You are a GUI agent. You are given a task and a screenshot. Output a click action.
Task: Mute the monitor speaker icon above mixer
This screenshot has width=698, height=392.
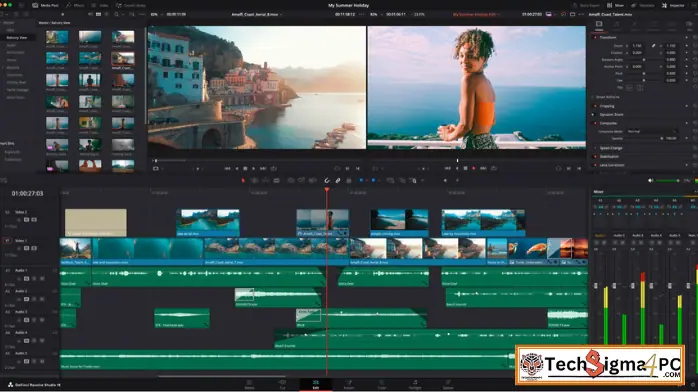[650, 181]
